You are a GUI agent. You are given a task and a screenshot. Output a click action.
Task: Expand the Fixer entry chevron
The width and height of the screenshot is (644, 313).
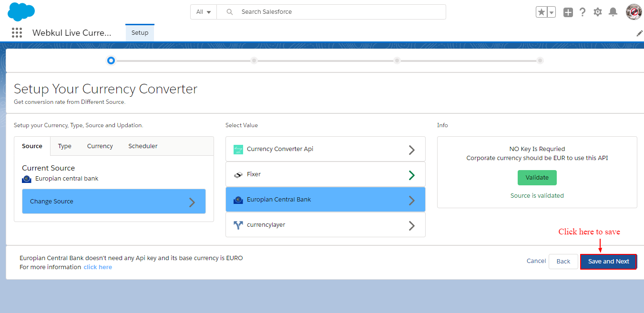pos(411,175)
